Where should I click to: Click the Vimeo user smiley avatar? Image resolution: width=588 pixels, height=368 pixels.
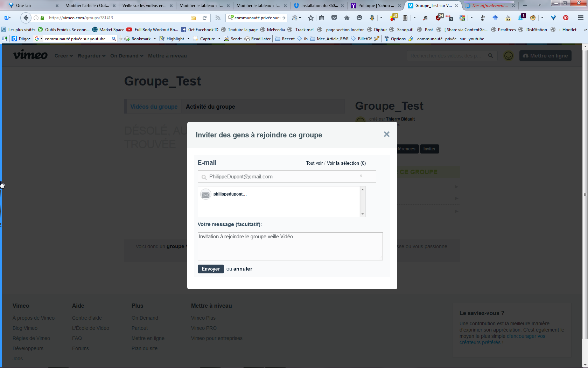click(509, 56)
